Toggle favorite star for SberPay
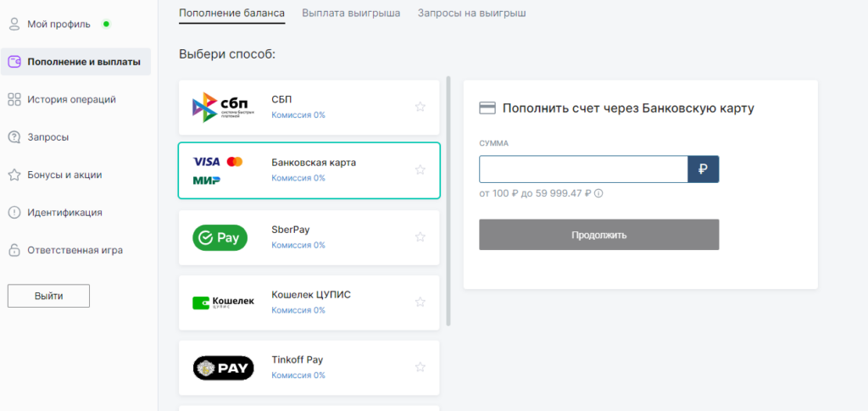This screenshot has width=868, height=411. point(420,236)
